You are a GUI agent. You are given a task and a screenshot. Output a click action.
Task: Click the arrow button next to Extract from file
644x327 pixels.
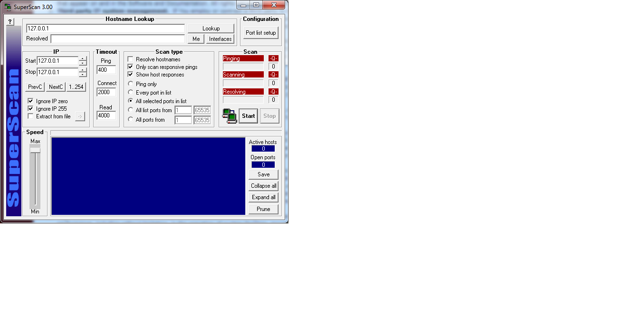[x=80, y=116]
